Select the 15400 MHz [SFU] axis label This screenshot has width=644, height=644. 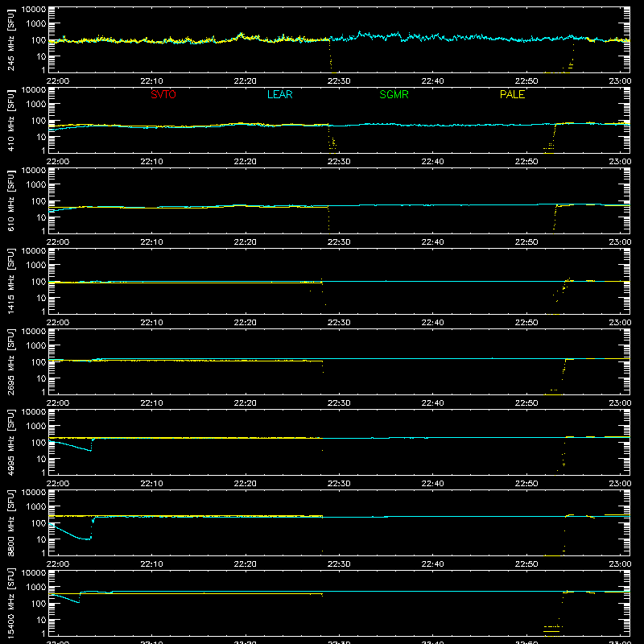(11, 603)
